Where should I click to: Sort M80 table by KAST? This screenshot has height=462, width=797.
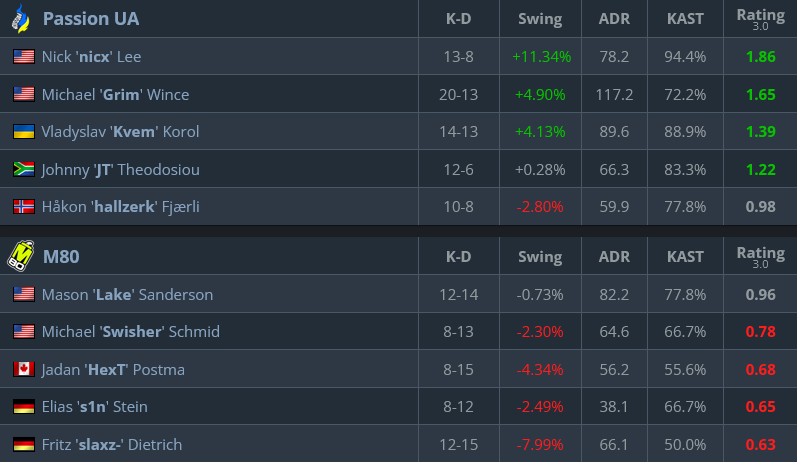pos(685,257)
